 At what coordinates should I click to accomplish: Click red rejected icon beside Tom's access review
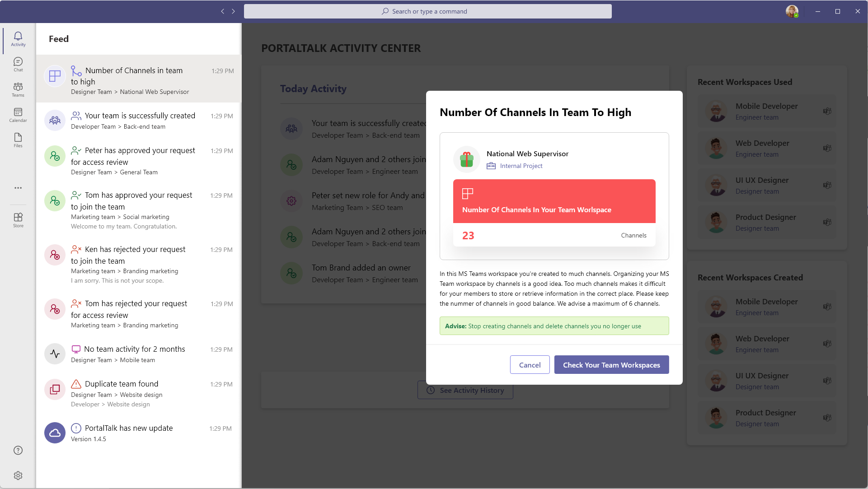pyautogui.click(x=55, y=309)
